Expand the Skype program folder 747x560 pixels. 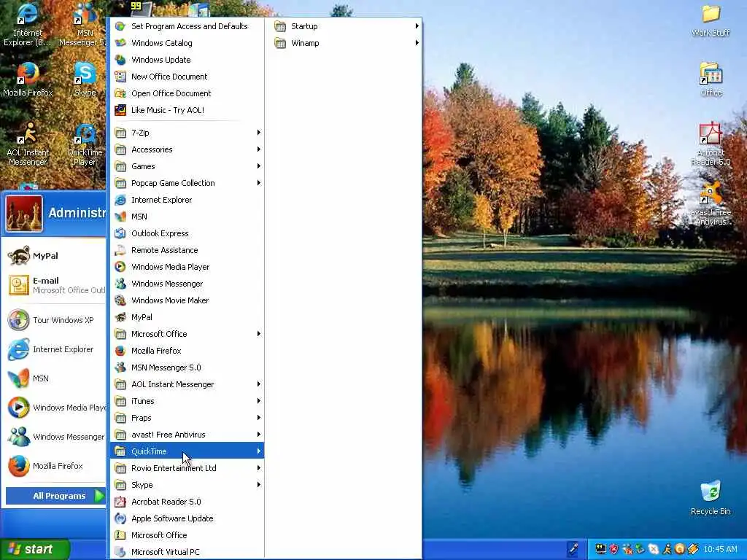187,485
